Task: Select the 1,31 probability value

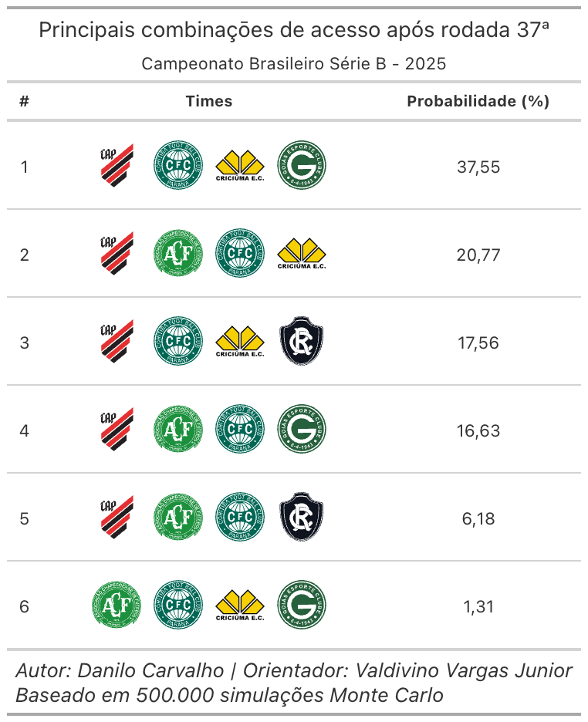Action: click(x=478, y=606)
